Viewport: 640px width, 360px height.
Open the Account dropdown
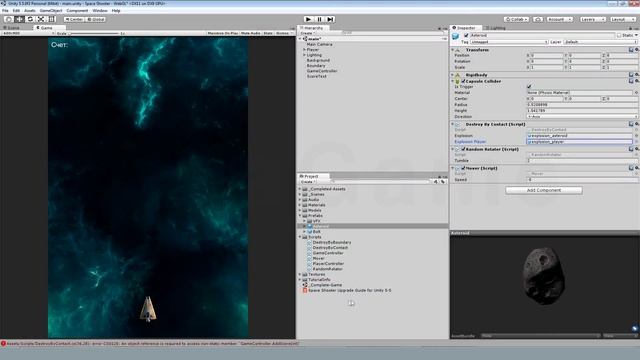tap(560, 19)
